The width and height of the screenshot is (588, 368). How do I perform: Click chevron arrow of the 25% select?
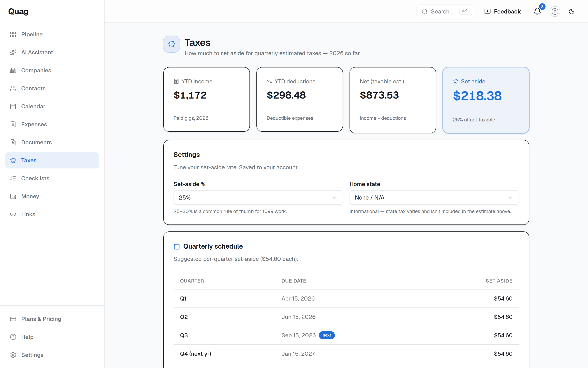[x=334, y=197]
